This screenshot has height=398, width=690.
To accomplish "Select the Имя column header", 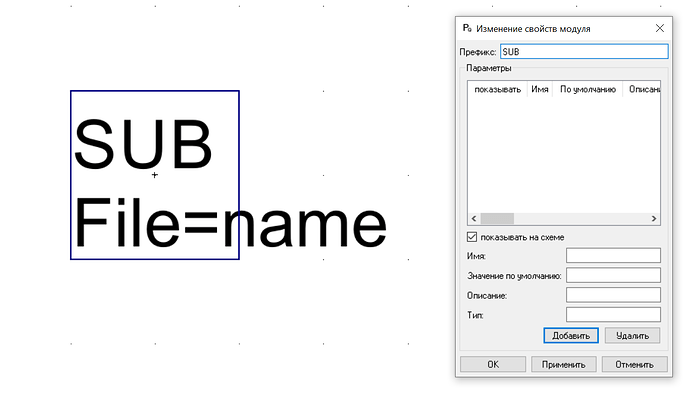I will click(x=540, y=89).
